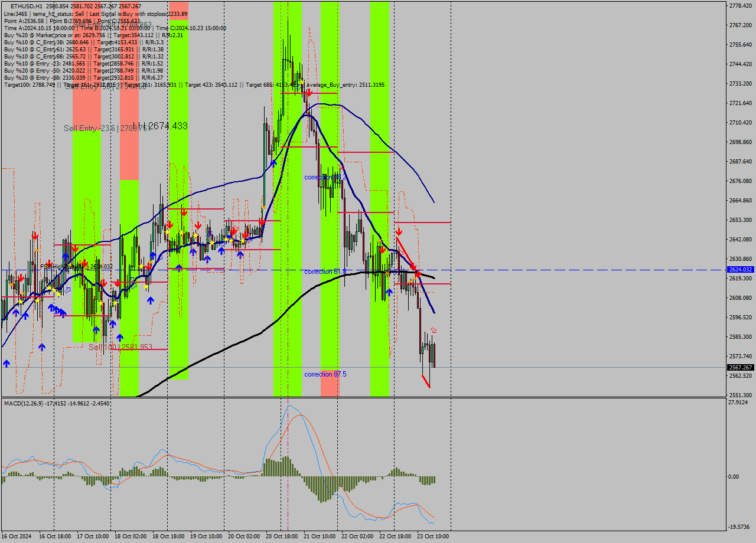Click the -19.5736 value on the MACD scale
The width and height of the screenshot is (756, 543).
(x=739, y=527)
